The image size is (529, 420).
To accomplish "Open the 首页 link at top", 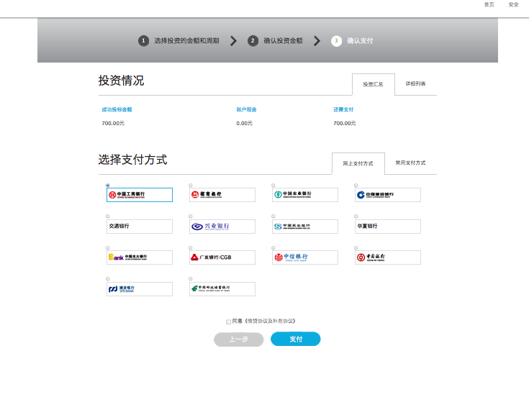I will coord(489,4).
